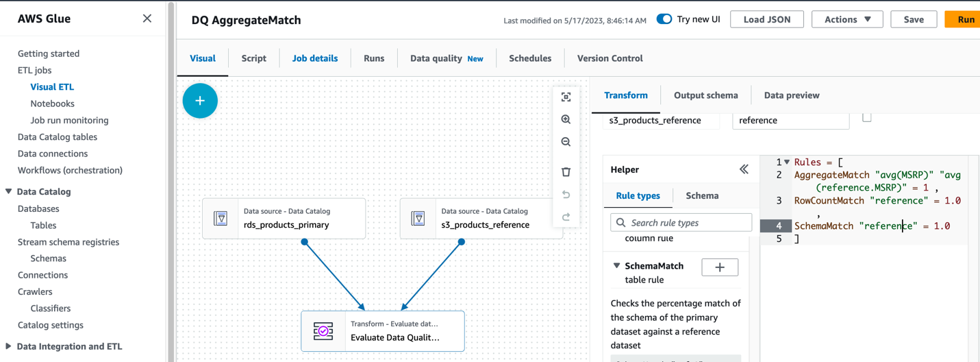Delete the selected node with the trash icon
The image size is (980, 362).
pyautogui.click(x=566, y=171)
